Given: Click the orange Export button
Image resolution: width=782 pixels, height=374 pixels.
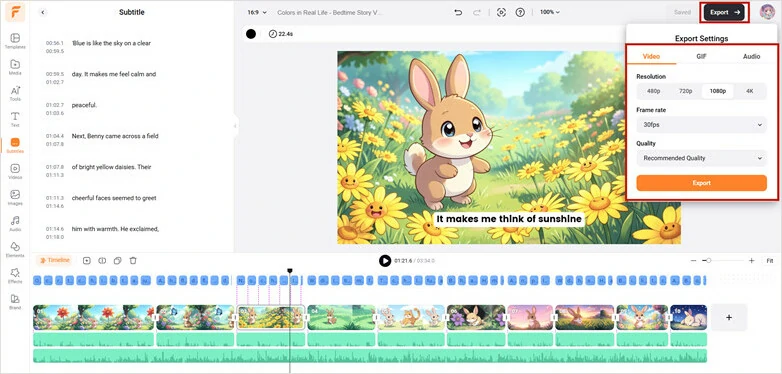Looking at the screenshot, I should point(701,183).
